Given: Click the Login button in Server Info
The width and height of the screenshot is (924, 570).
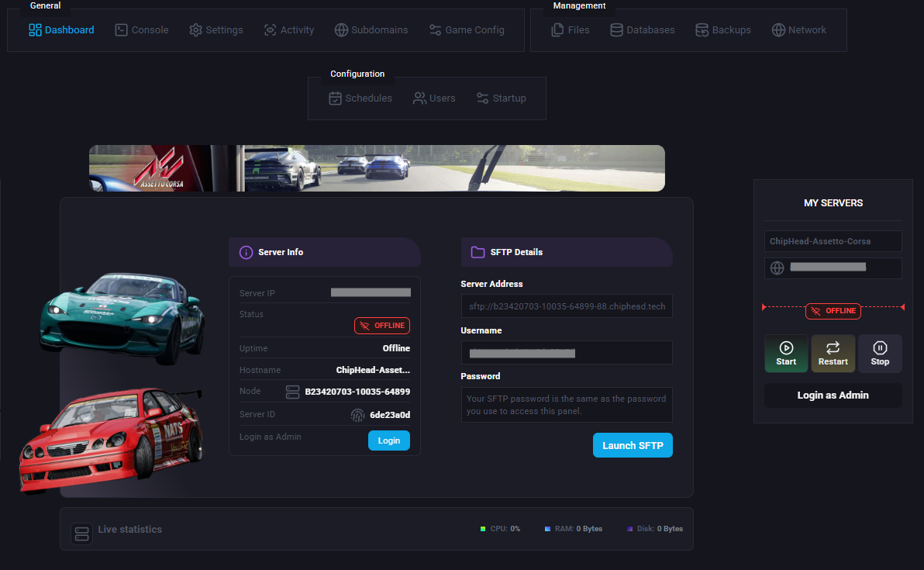Looking at the screenshot, I should pos(389,440).
